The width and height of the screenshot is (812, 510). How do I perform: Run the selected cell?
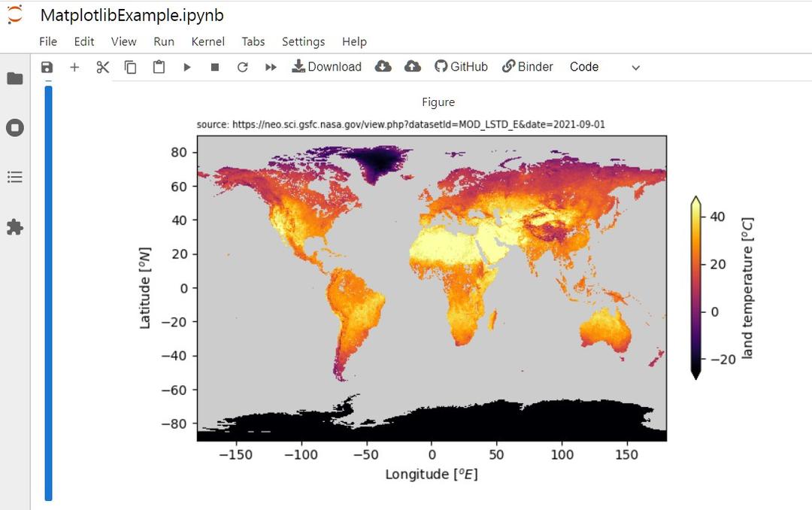187,67
